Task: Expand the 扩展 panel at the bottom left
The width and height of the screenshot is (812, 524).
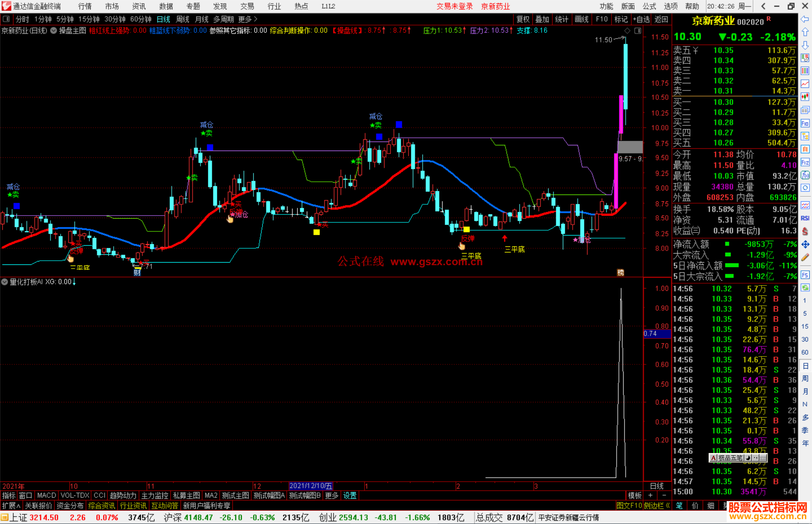Action: 11,506
